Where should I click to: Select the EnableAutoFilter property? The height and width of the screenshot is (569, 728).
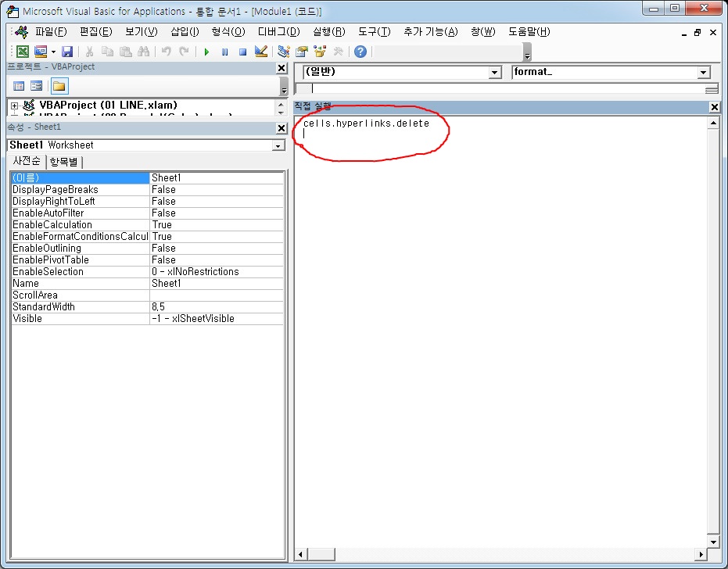(x=48, y=213)
